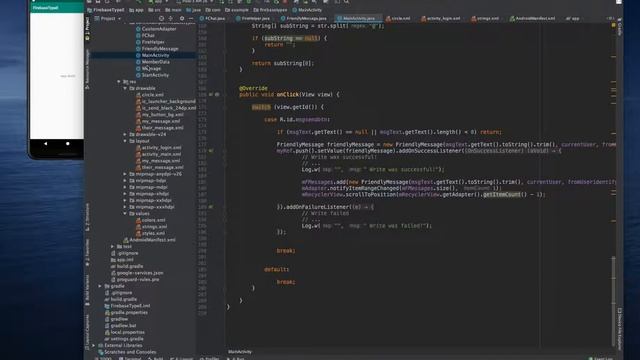Viewport: 640px width, 360px height.
Task: Click the emulator back navigation button
Action: 45,144
